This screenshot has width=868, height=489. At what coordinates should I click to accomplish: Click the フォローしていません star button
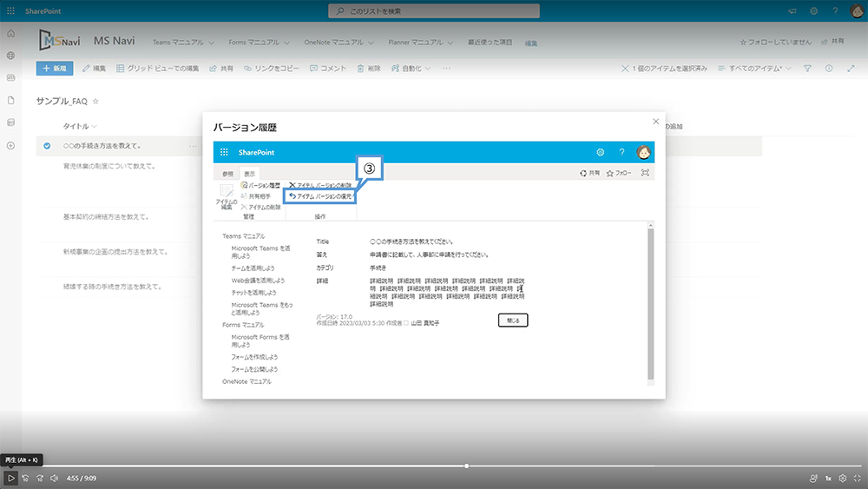pyautogui.click(x=775, y=42)
